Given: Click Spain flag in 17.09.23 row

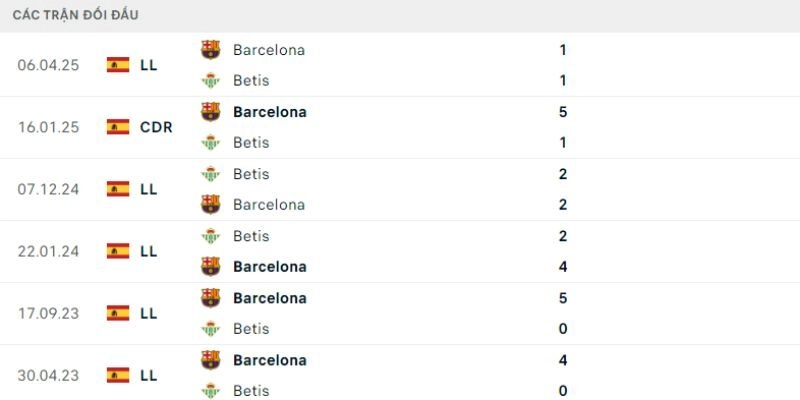Looking at the screenshot, I should 118,313.
